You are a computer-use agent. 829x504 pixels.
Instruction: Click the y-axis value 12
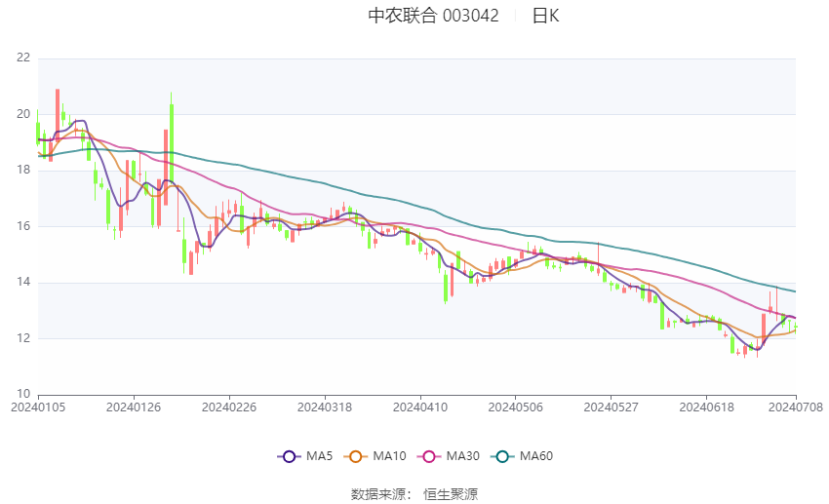pos(23,337)
